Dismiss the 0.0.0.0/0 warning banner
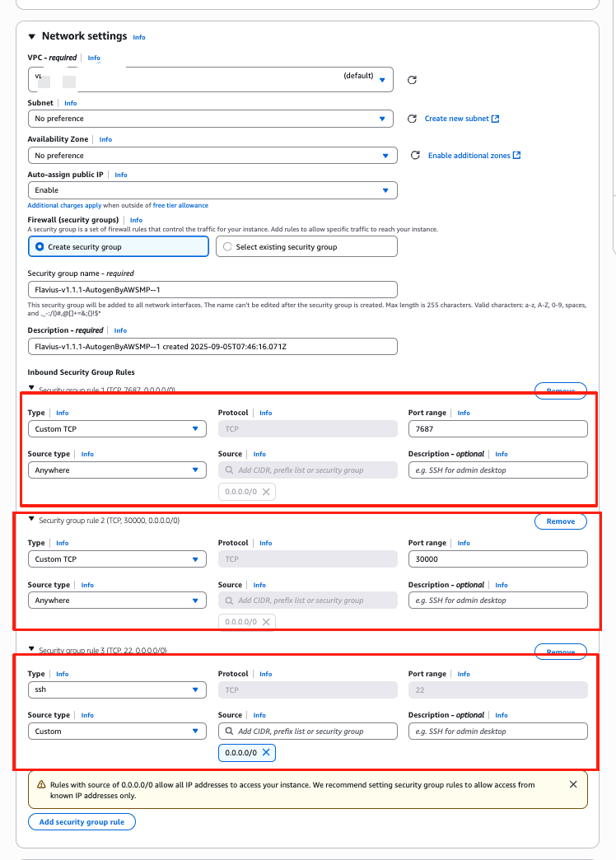Image resolution: width=616 pixels, height=860 pixels. [x=573, y=784]
